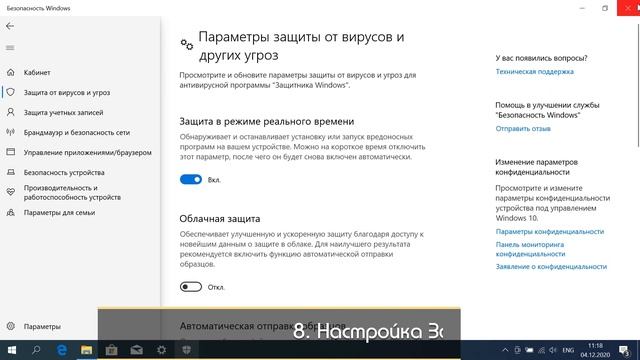Click the vertical scrollbar thumb
This screenshot has height=360, width=640.
click(x=638, y=84)
